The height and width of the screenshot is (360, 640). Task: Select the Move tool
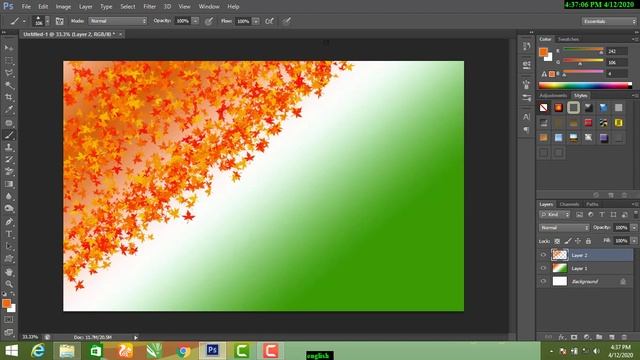[x=9, y=48]
